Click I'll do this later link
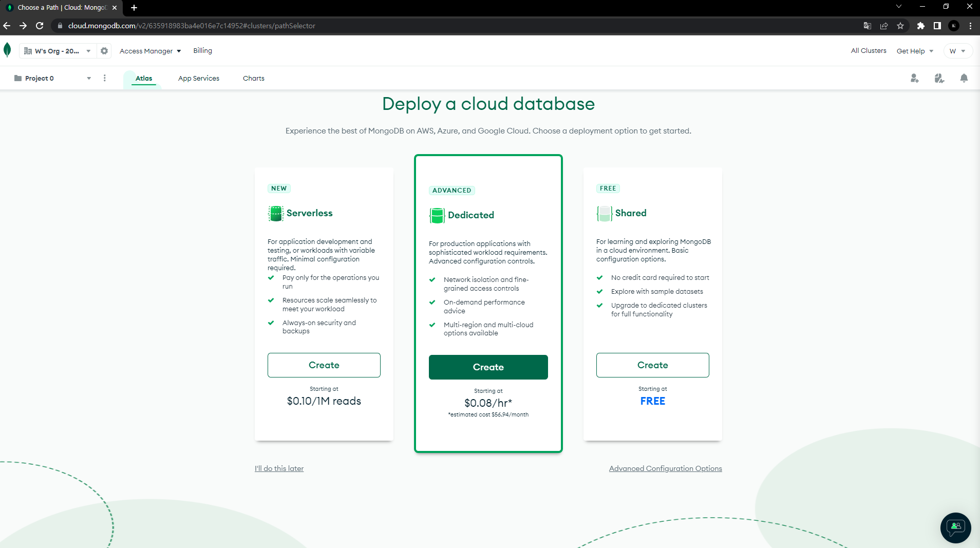 point(279,468)
